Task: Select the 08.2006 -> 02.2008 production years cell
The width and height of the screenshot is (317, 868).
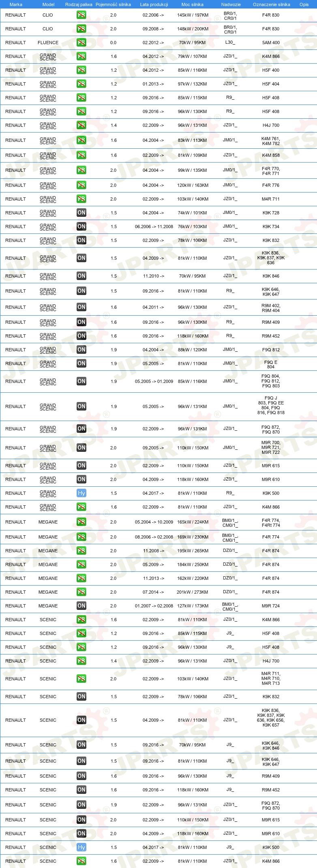Action: 154,537
